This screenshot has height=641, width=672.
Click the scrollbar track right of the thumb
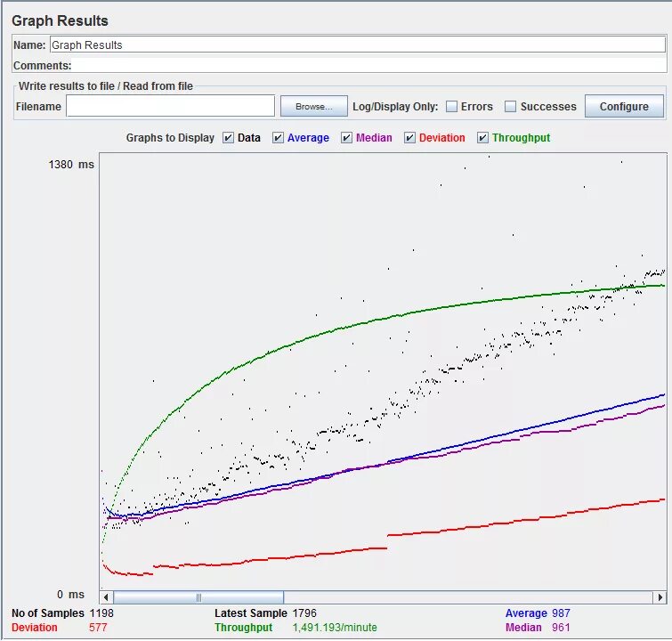[468, 596]
